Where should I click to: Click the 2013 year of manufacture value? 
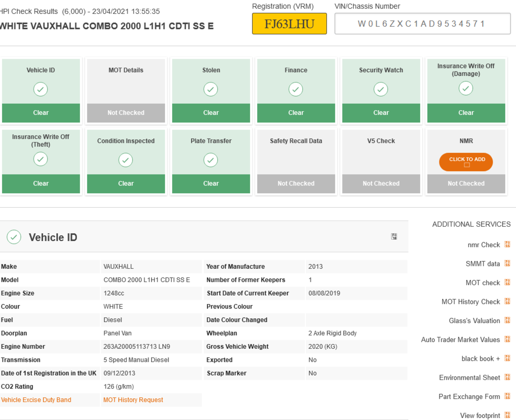tap(316, 267)
